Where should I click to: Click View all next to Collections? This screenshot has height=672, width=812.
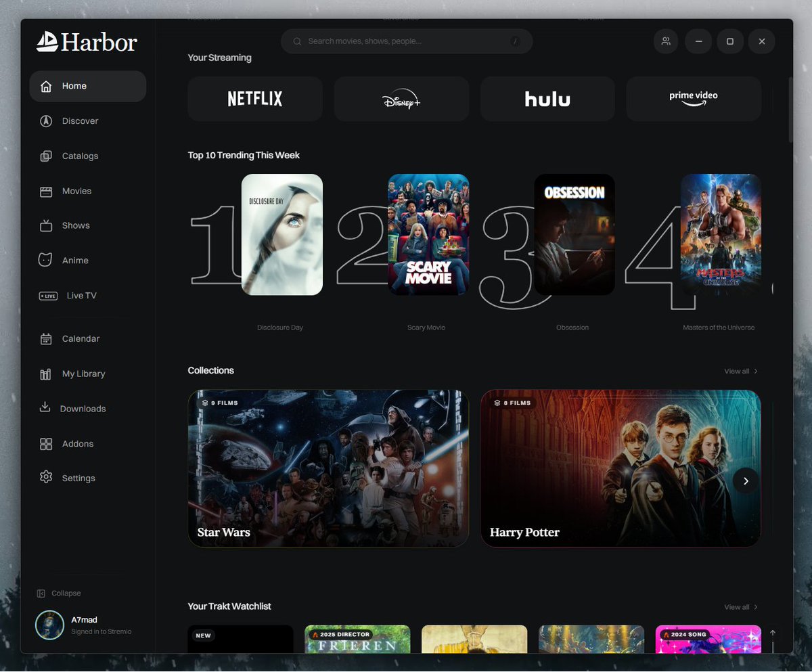coord(741,372)
